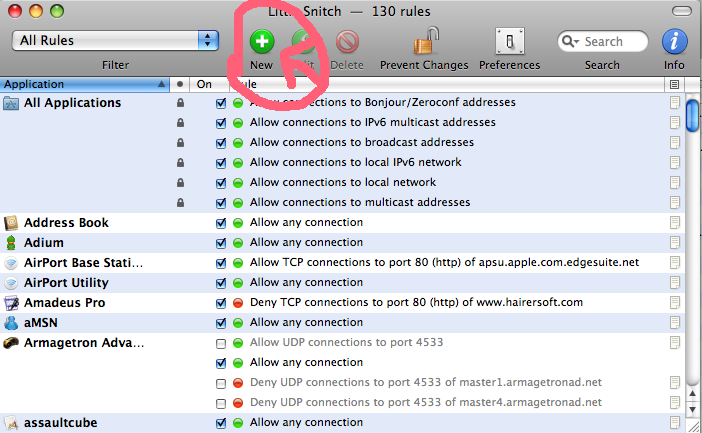Click notes icon for Address Book rule

coord(675,223)
